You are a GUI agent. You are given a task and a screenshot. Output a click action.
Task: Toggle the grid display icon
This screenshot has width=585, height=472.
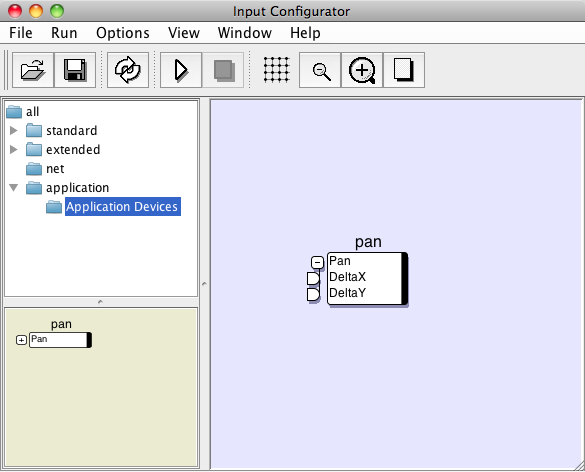coord(276,70)
